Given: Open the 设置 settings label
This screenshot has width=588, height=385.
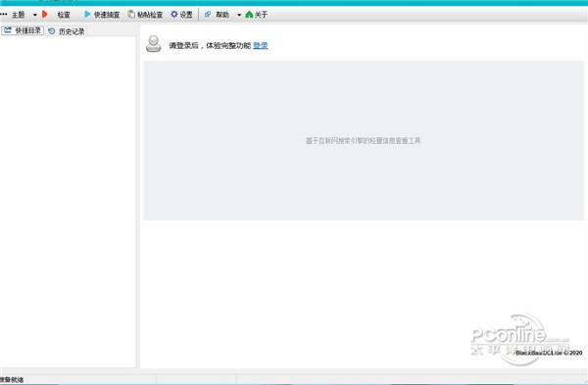Looking at the screenshot, I should 186,15.
